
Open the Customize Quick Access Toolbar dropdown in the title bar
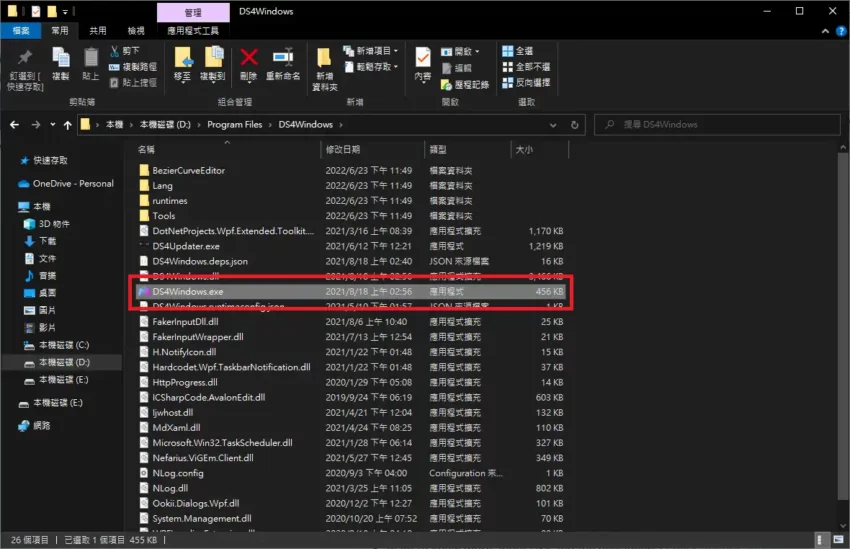(x=65, y=11)
